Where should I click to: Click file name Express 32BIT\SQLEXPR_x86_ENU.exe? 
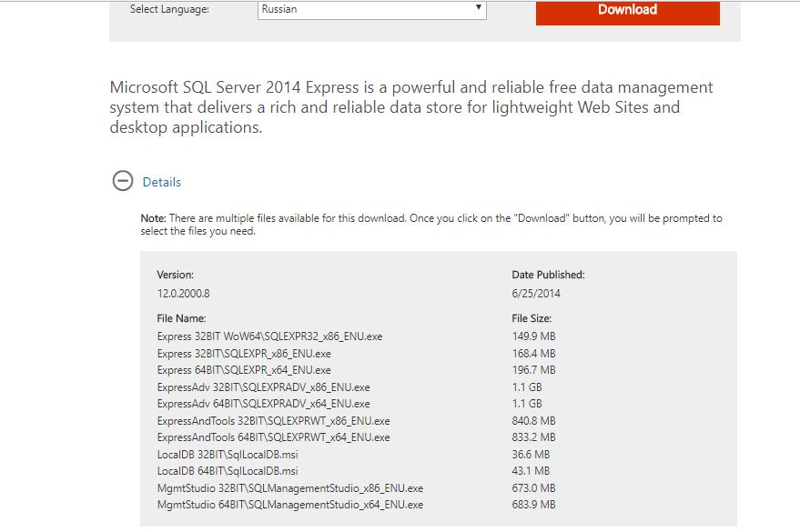[x=244, y=354]
